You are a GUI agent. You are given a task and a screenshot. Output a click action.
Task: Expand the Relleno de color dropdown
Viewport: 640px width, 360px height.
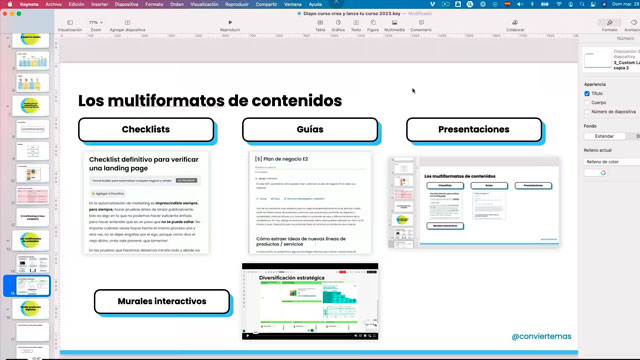pyautogui.click(x=612, y=162)
